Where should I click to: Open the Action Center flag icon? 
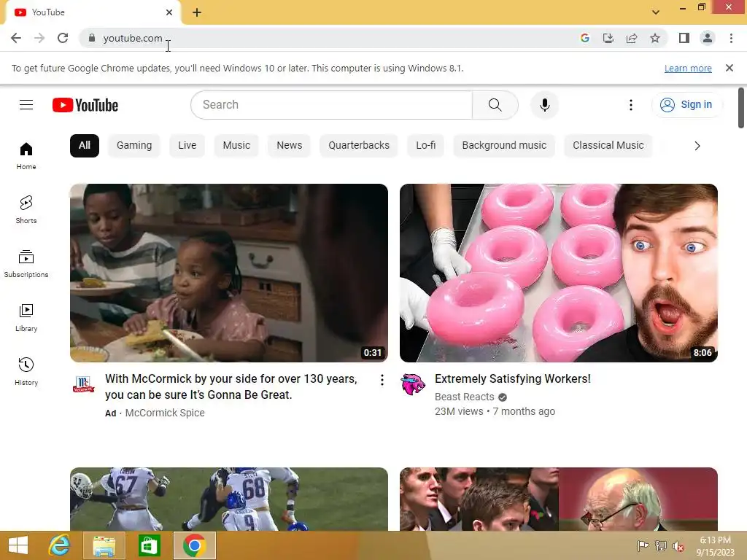[x=643, y=546]
